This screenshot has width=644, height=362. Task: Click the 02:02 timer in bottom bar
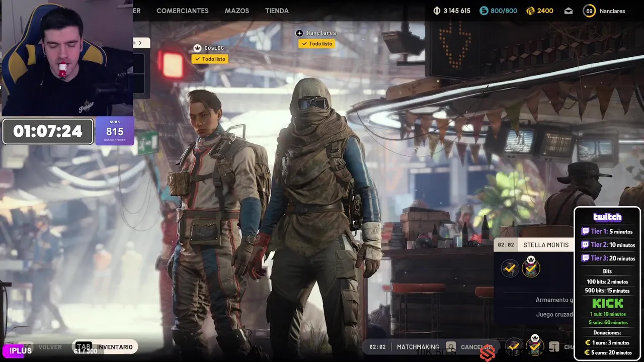point(377,347)
